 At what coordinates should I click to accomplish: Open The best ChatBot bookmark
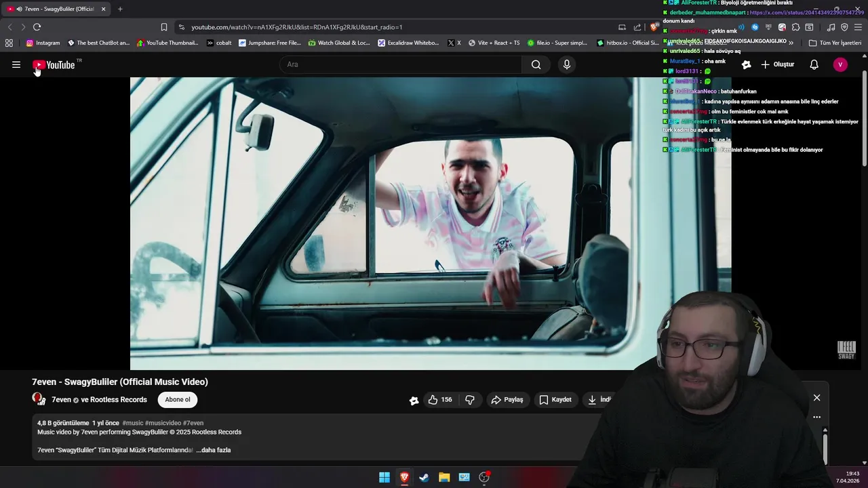(x=98, y=43)
